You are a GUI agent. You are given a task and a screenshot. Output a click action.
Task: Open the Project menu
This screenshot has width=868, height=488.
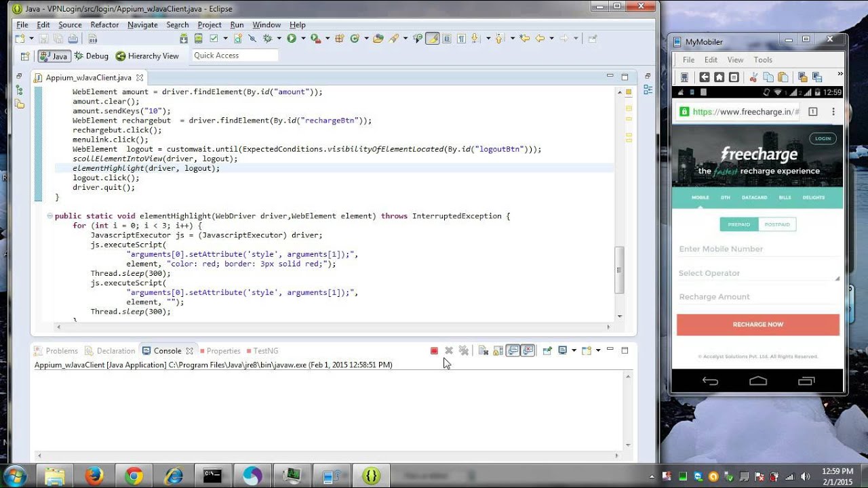(210, 24)
